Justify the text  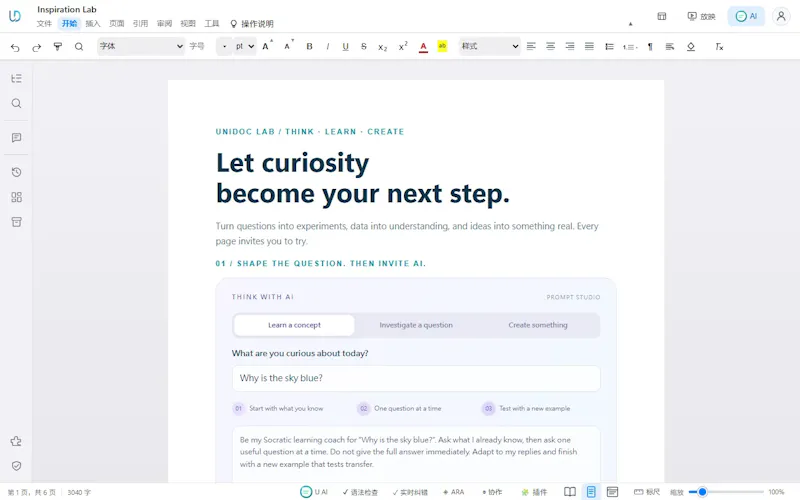[x=589, y=46]
